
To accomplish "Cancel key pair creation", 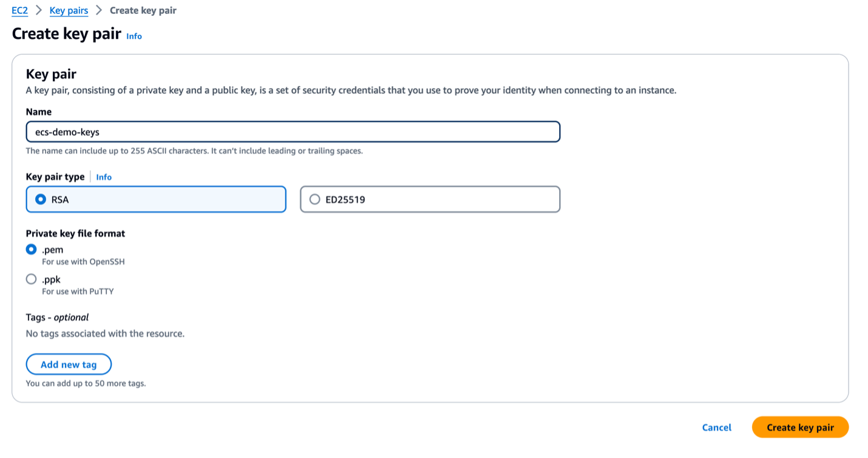I will [716, 427].
